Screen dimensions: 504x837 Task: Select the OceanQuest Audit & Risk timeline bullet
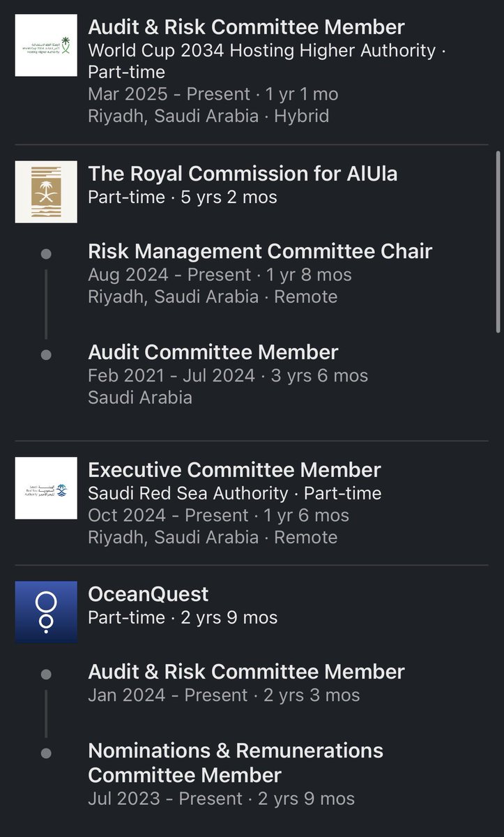46,674
